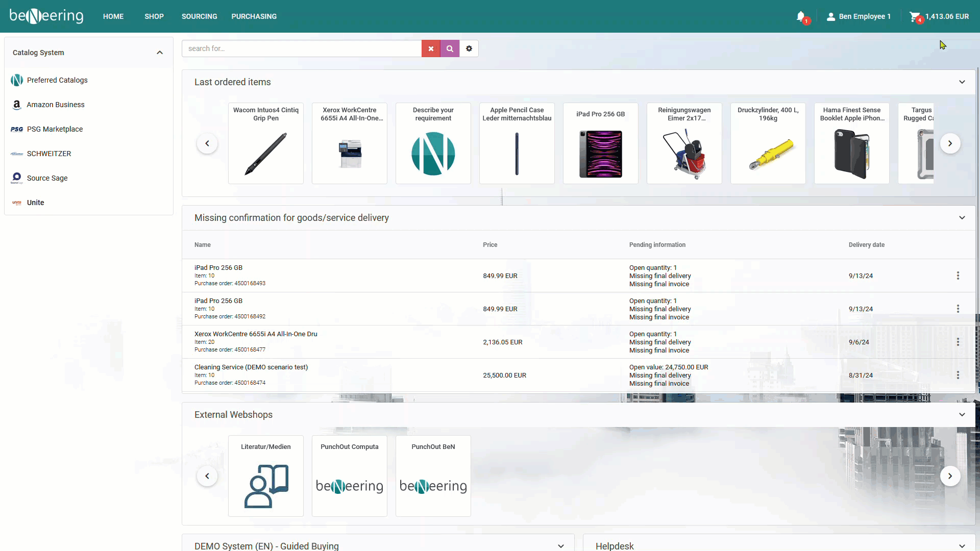Collapse the Missing confirmation section

[962, 218]
